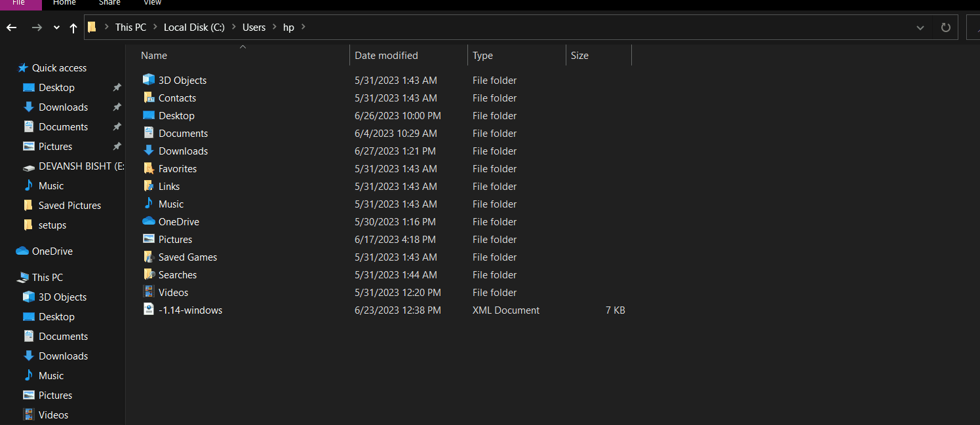The height and width of the screenshot is (425, 980).
Task: Open the File menu
Action: pyautogui.click(x=18, y=3)
